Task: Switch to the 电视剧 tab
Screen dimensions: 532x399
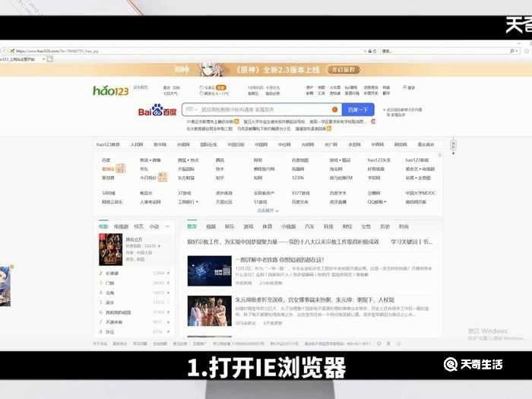Action: 121,226
